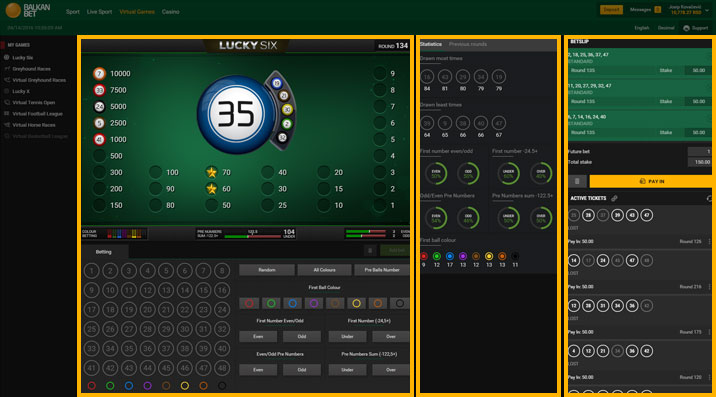Open the Casino menu item
The image size is (716, 397).
coord(170,12)
